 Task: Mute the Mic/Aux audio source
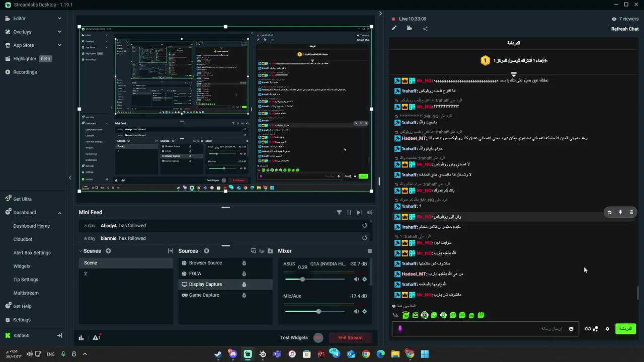tap(356, 311)
